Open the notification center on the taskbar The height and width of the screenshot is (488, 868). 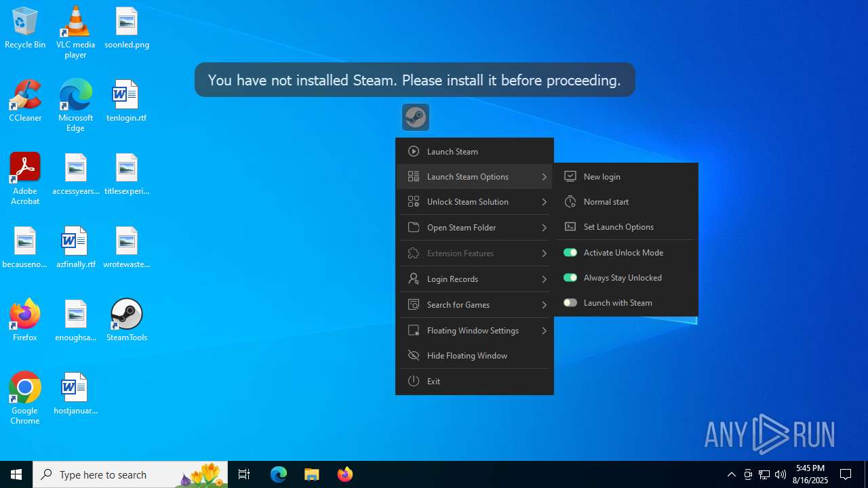(x=846, y=474)
